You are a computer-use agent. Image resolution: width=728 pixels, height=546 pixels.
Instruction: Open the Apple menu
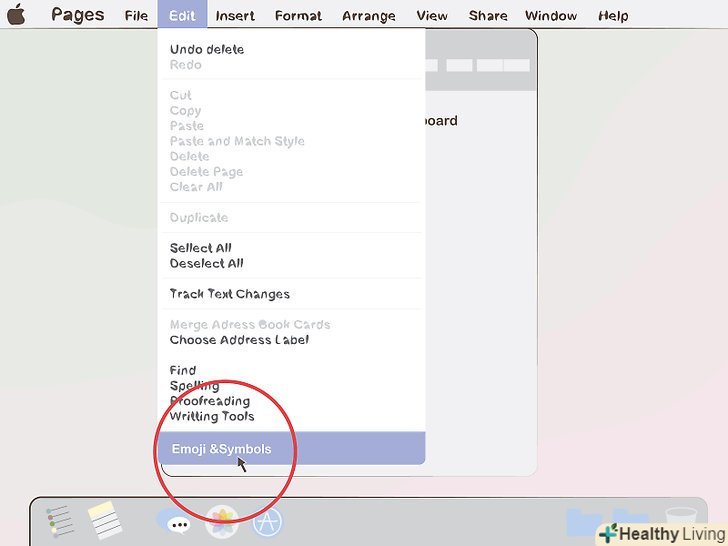(x=16, y=14)
